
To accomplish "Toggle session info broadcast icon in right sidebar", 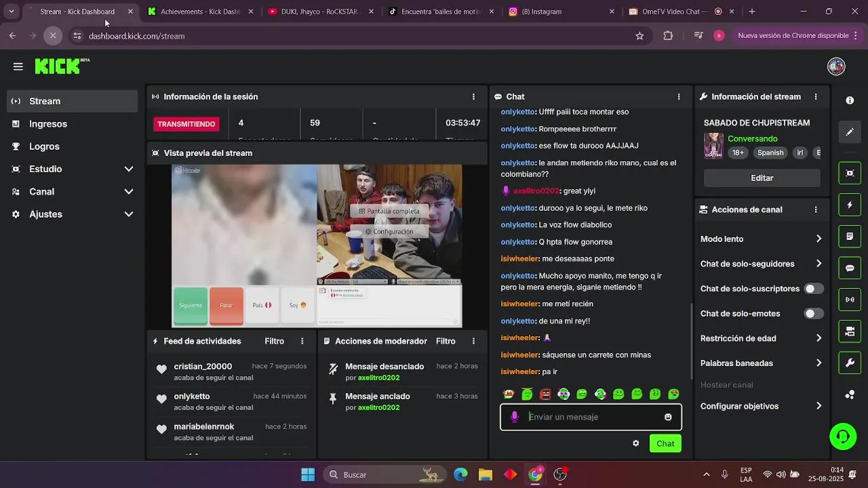I will (x=850, y=300).
